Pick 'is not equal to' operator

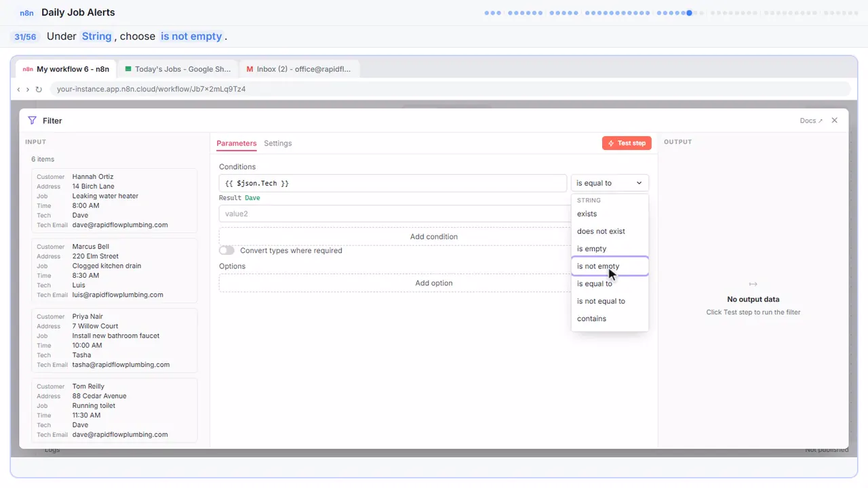click(x=610, y=301)
